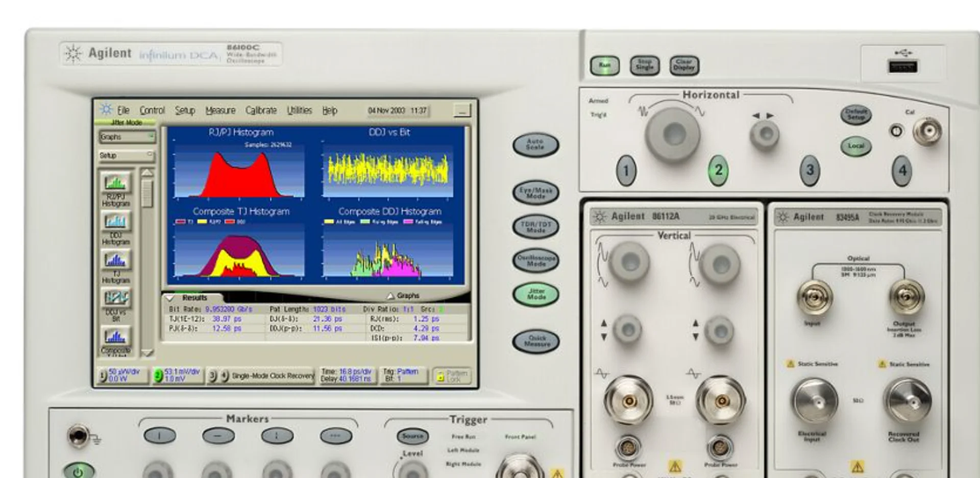
Task: Toggle Pattern Lock on the screen
Action: [451, 376]
